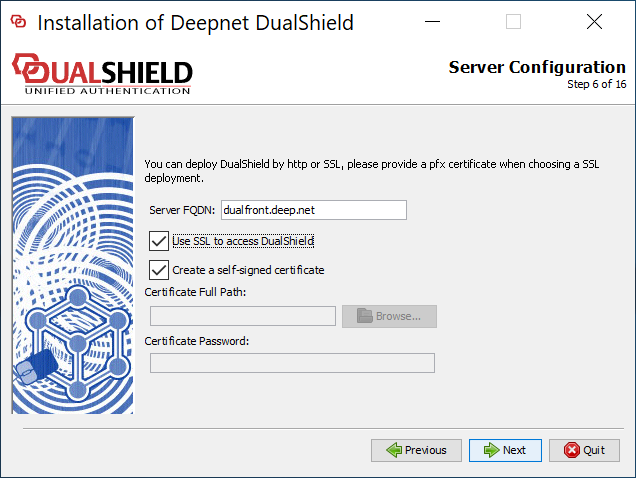Image resolution: width=636 pixels, height=478 pixels.
Task: Click the green back arrow on Previous
Action: (394, 450)
